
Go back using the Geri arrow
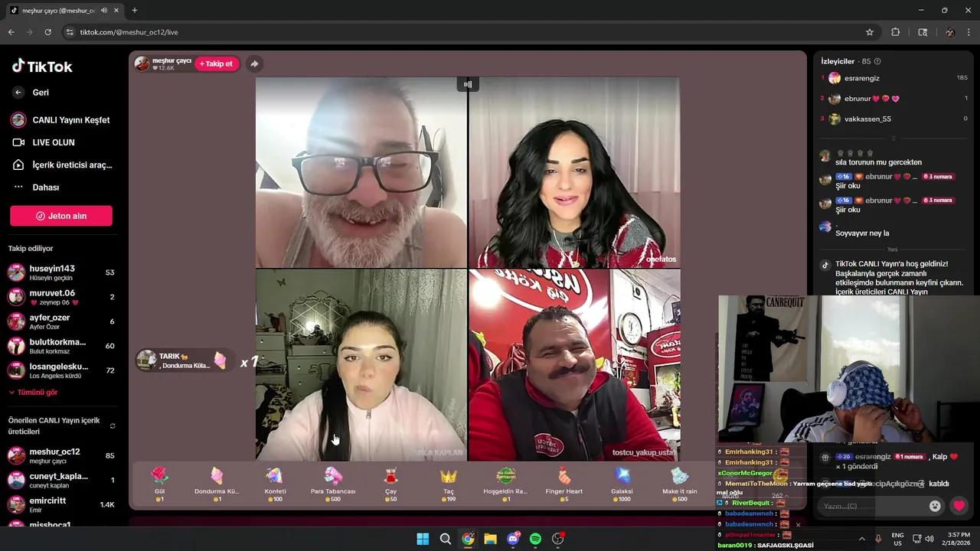click(18, 93)
